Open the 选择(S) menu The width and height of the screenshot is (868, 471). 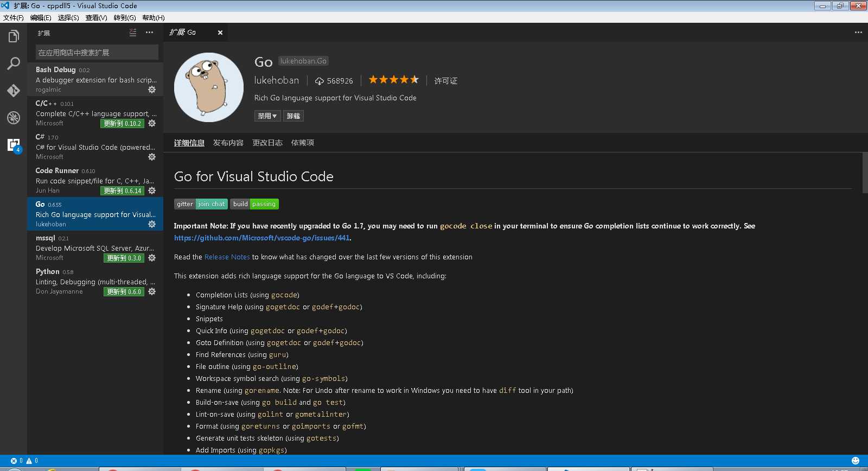(x=68, y=18)
